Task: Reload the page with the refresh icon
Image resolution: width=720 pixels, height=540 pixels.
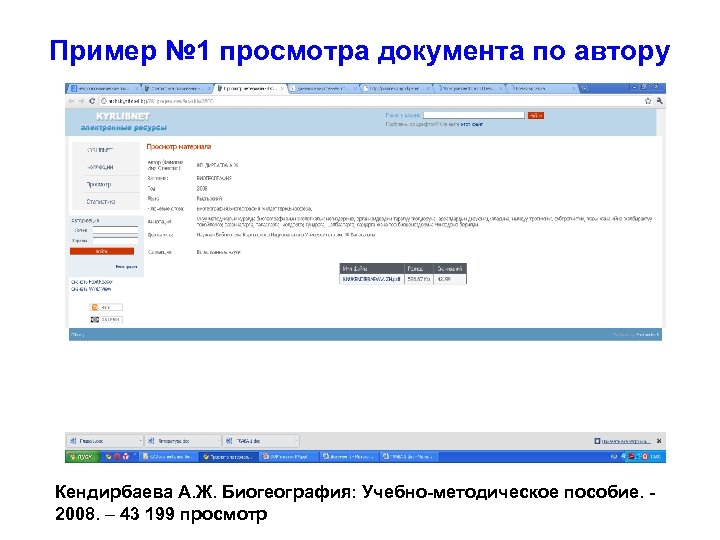Action: click(92, 101)
